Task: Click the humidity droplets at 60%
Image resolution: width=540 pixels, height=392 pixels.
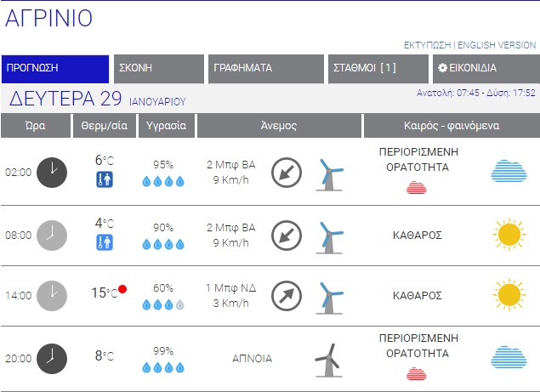Action: 162,304
